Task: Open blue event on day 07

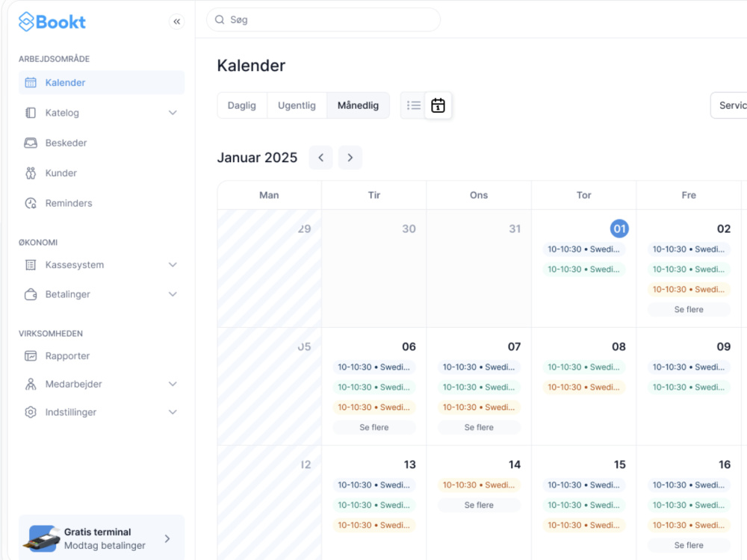Action: (479, 367)
